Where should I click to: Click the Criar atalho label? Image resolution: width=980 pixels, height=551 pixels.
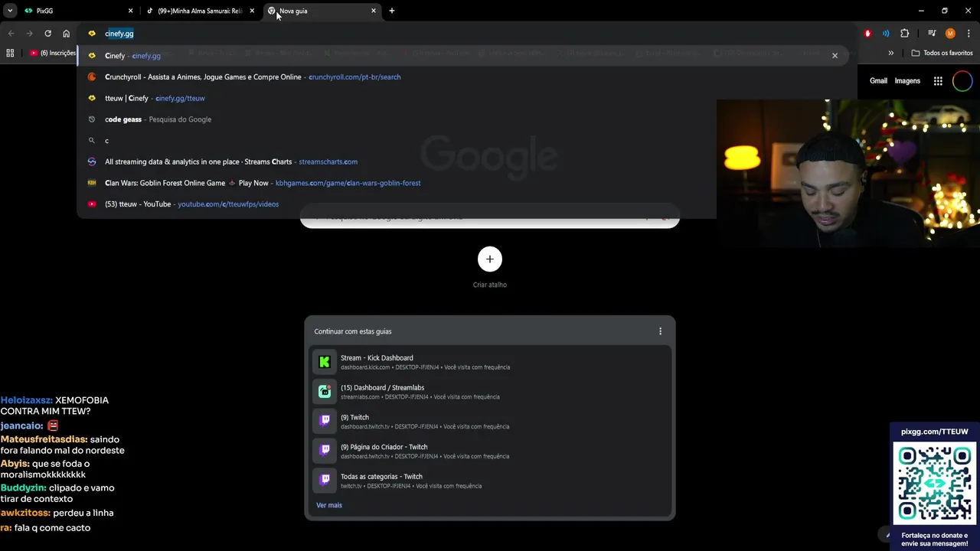490,285
